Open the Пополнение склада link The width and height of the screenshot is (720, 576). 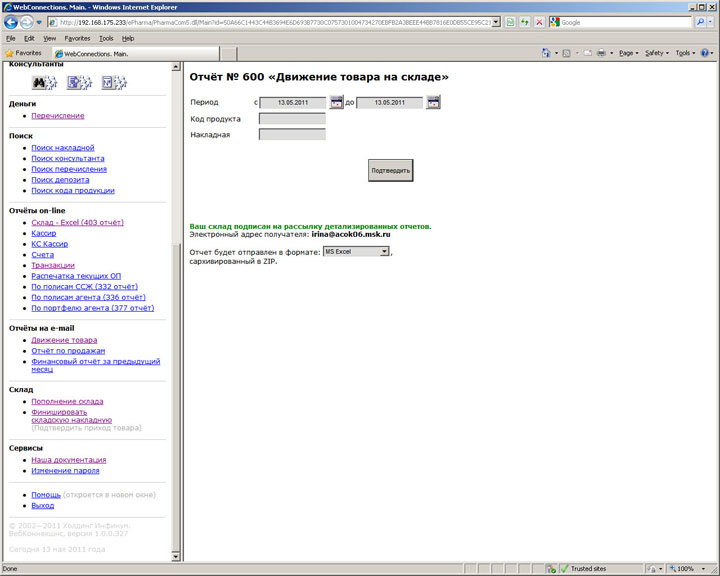click(67, 401)
